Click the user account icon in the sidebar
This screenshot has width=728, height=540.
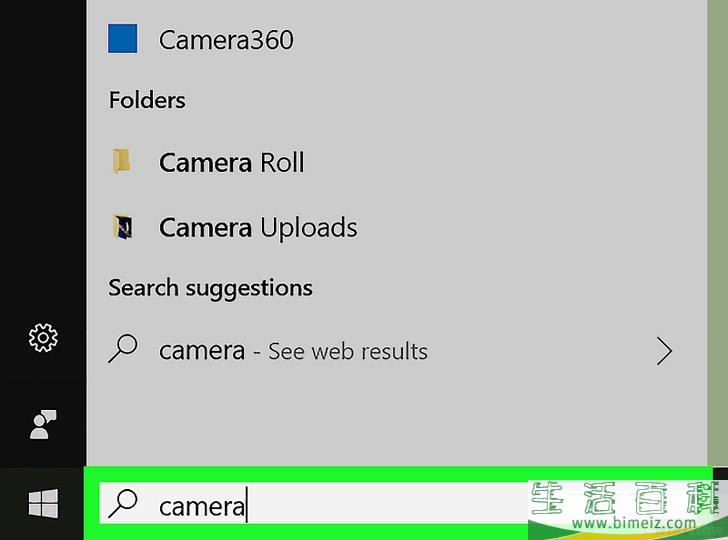pos(42,424)
